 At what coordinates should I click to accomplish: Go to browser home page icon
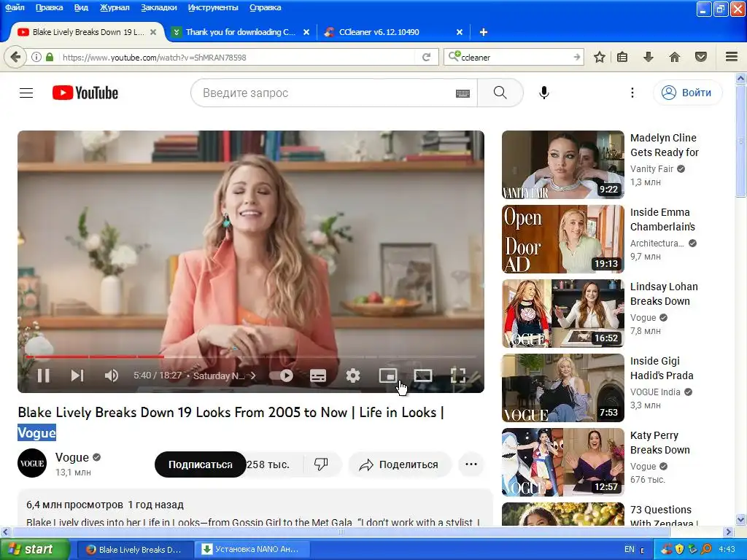pyautogui.click(x=674, y=57)
